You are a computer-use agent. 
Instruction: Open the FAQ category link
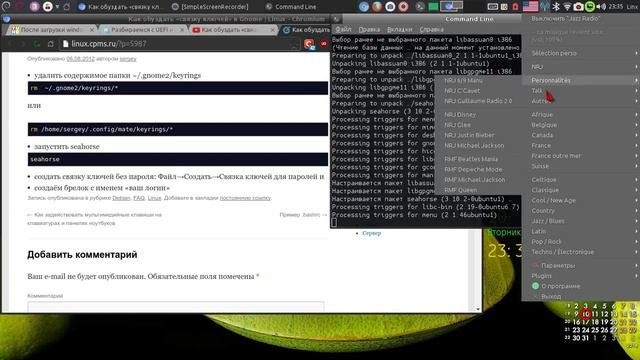(139, 198)
